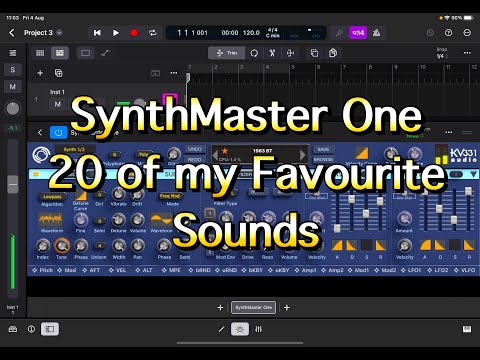Jump to beginning with the rewind button

click(x=97, y=33)
